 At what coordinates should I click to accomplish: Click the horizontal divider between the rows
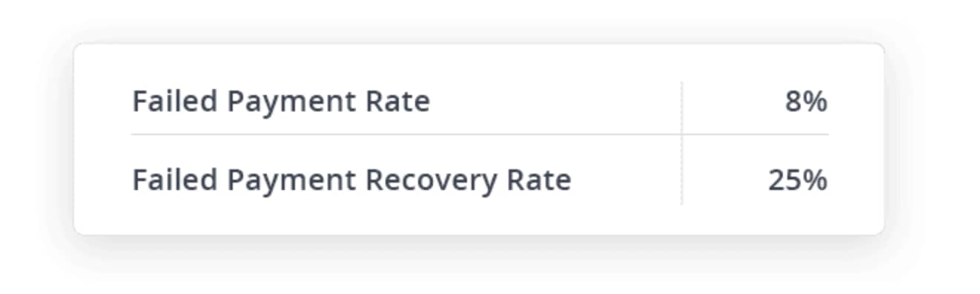click(x=480, y=134)
